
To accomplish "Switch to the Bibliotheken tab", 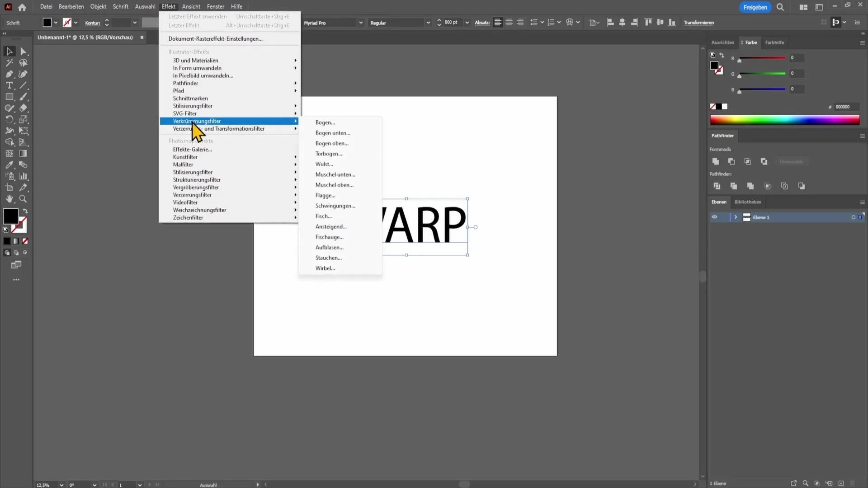I will pos(748,202).
